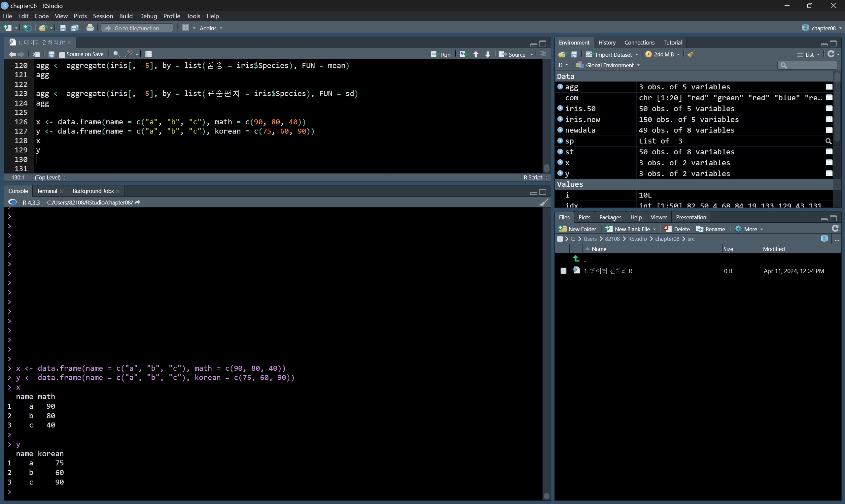Click the print document icon
Image resolution: width=845 pixels, height=504 pixels.
click(x=90, y=28)
